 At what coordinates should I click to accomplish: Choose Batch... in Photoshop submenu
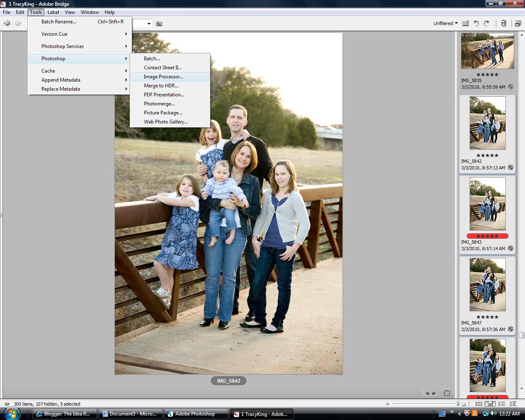(170, 59)
